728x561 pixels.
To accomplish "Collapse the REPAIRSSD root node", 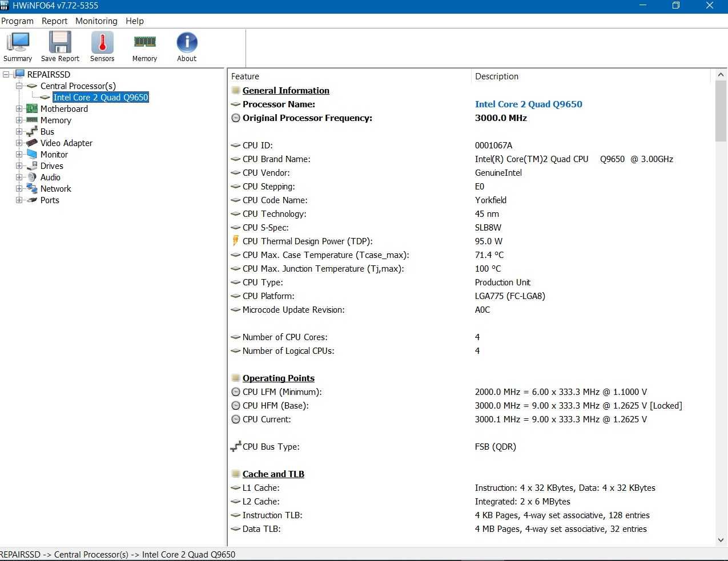I will [6, 74].
